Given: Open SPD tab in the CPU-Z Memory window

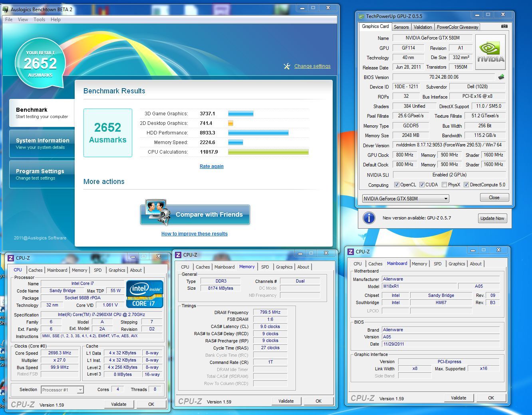Looking at the screenshot, I should (265, 267).
